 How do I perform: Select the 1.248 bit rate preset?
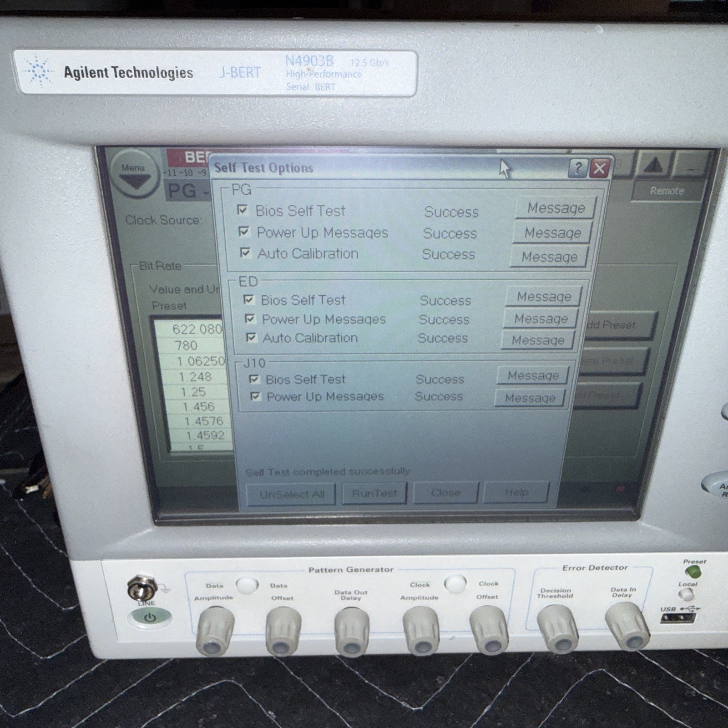coord(195,377)
